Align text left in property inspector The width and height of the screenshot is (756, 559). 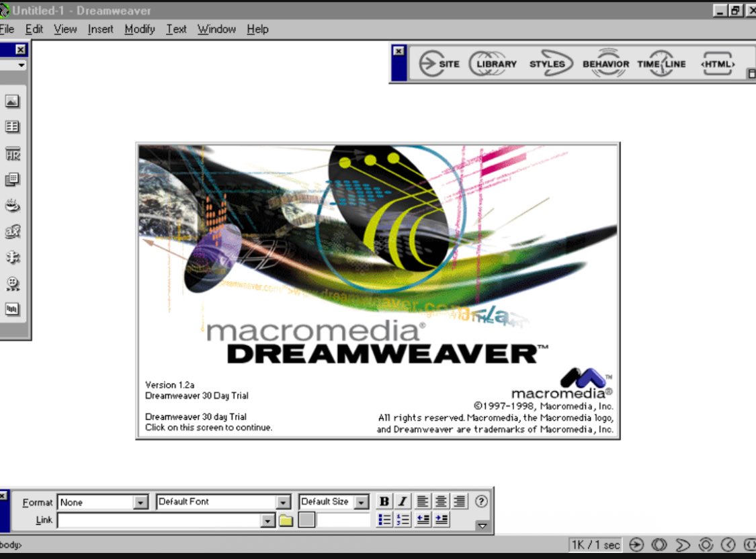tap(423, 501)
